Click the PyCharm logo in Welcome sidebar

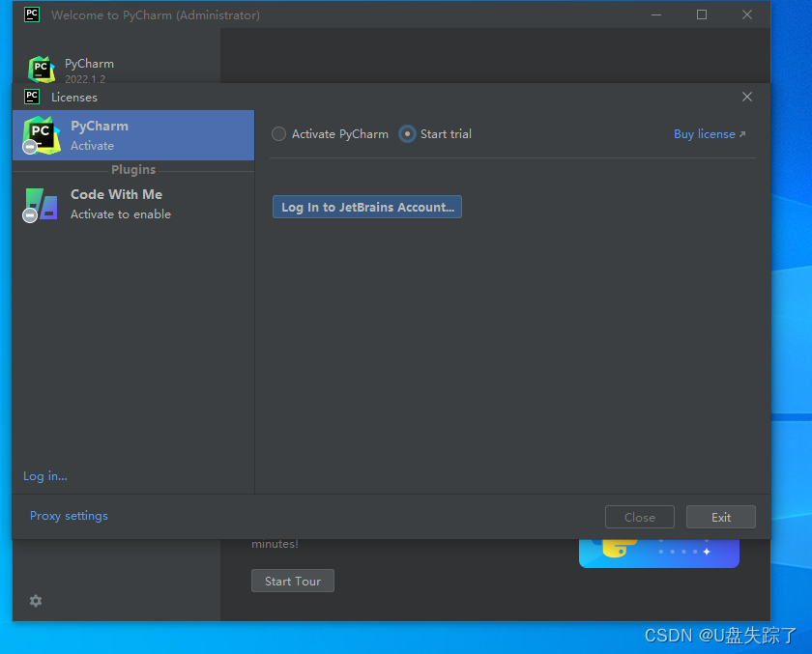(42, 70)
